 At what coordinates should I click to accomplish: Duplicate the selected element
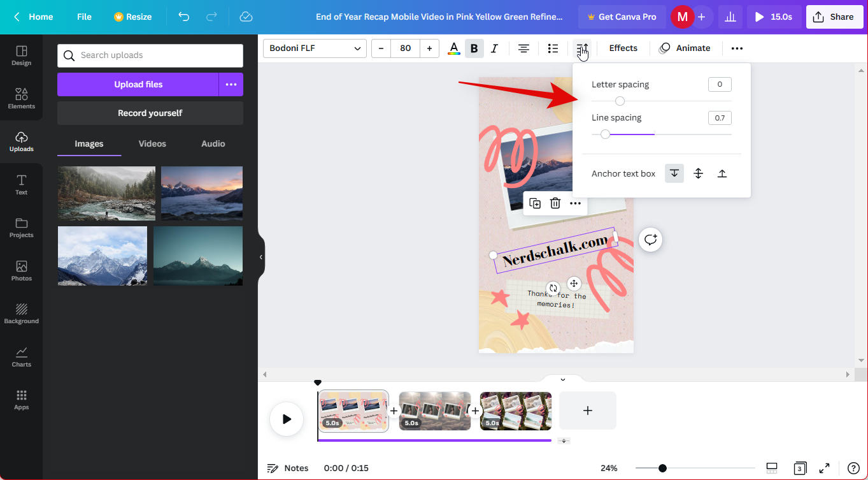[536, 203]
